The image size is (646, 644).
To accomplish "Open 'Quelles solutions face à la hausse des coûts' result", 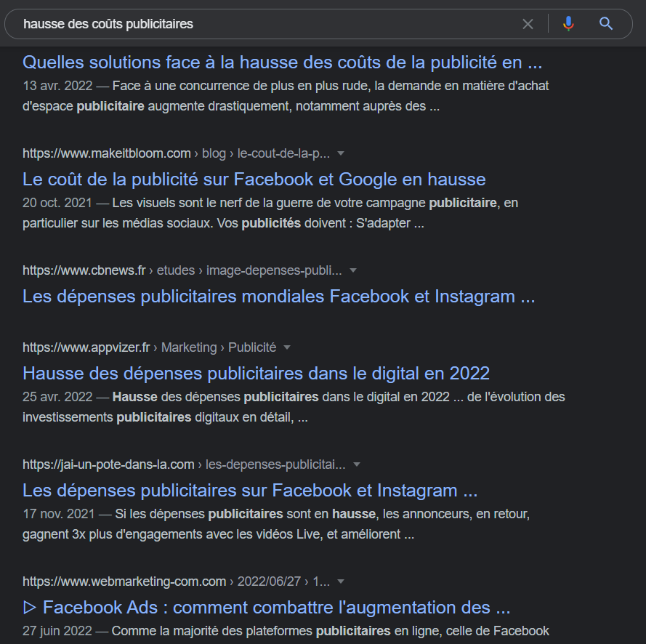I will click(x=282, y=63).
